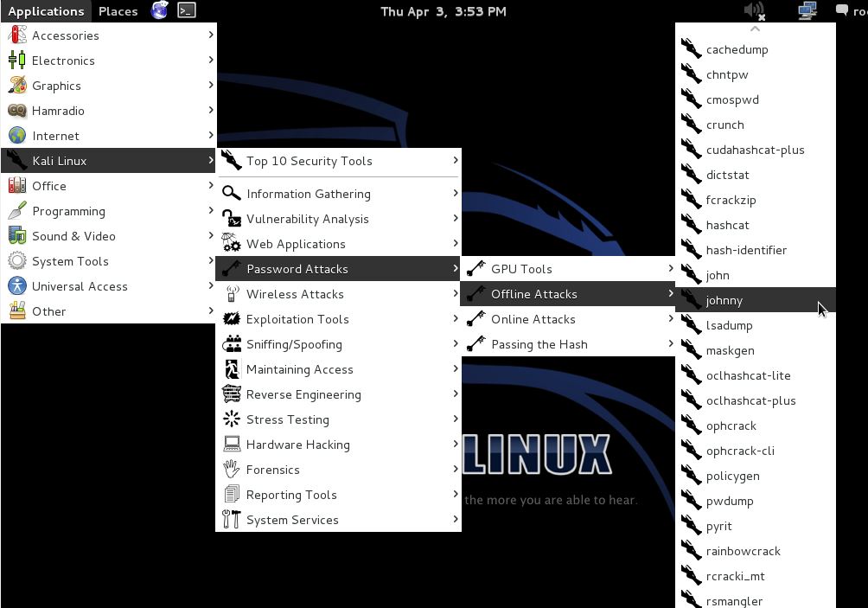868x608 pixels.
Task: Launch cudahashcat-plus entry
Action: (x=756, y=150)
